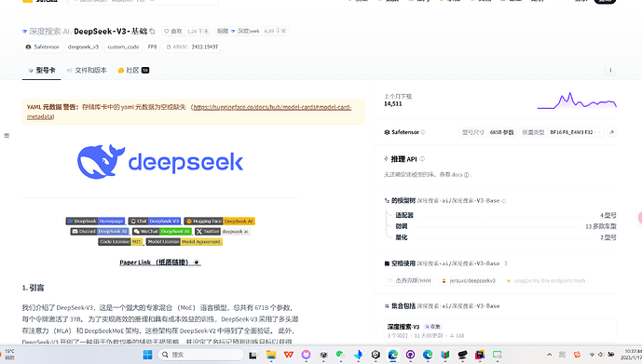The height and width of the screenshot is (364, 642).
Task: Open the hexagon Unity-style taskbar icon
Action: [376, 355]
